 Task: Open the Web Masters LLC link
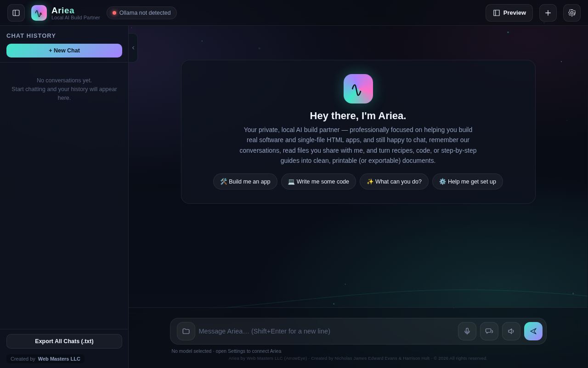59,359
